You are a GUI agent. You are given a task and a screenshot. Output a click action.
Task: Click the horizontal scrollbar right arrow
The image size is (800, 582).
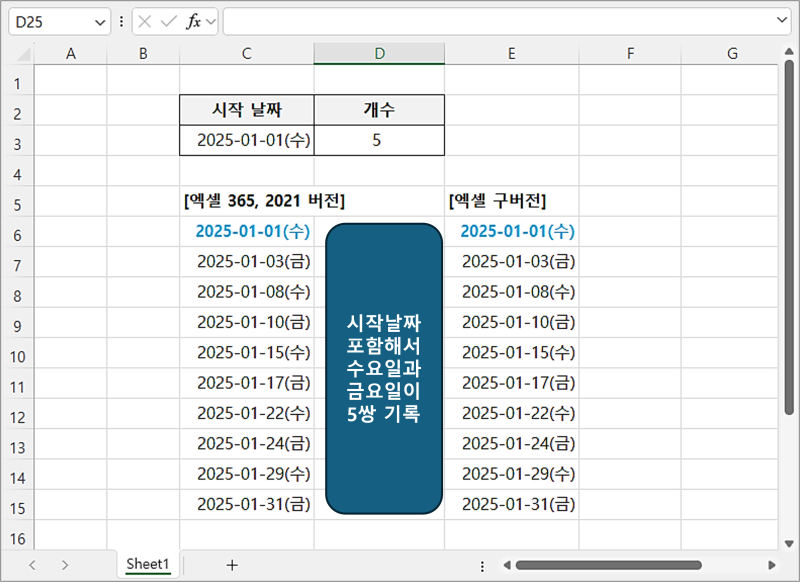pos(773,565)
